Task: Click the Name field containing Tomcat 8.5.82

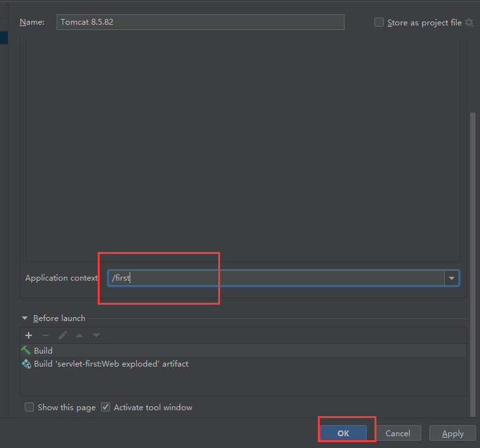Action: tap(200, 22)
